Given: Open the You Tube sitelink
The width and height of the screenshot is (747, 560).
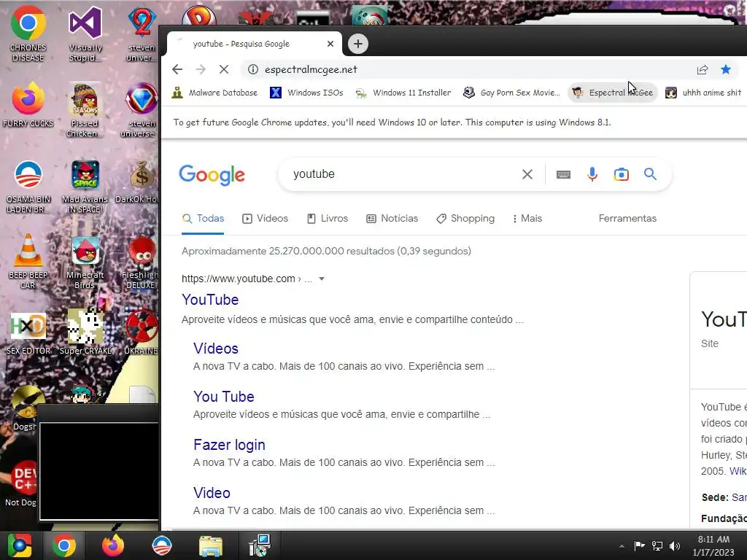Looking at the screenshot, I should [x=224, y=397].
